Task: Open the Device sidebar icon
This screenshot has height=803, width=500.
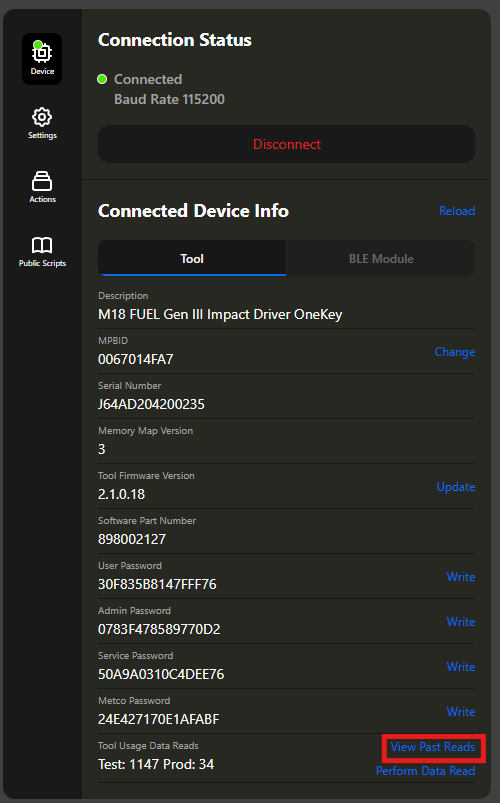Action: [42, 59]
